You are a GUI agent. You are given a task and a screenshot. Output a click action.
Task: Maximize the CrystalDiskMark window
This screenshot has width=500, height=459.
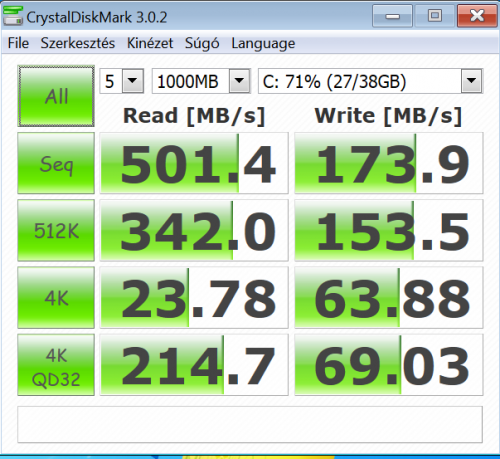[x=435, y=16]
